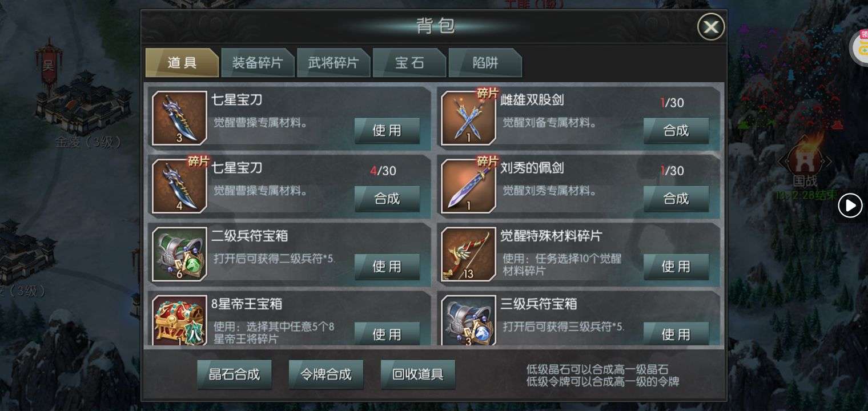This screenshot has height=411, width=868.
Task: Open 令牌合成 at the bottom
Action: [326, 374]
